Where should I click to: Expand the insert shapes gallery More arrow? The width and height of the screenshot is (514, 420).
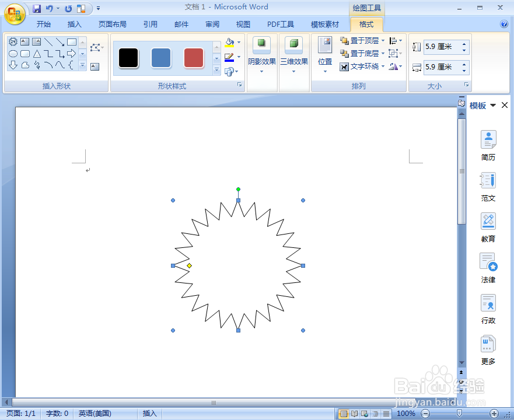click(x=83, y=65)
